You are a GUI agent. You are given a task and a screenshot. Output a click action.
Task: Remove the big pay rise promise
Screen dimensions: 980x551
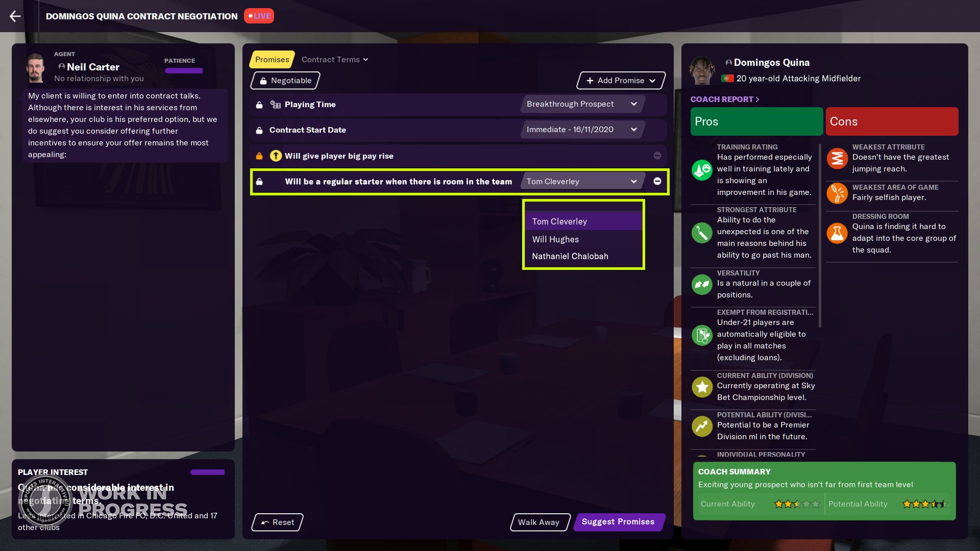657,156
